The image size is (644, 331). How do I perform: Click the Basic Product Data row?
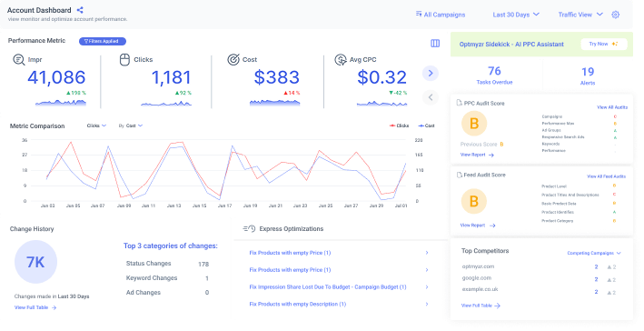tap(579, 204)
